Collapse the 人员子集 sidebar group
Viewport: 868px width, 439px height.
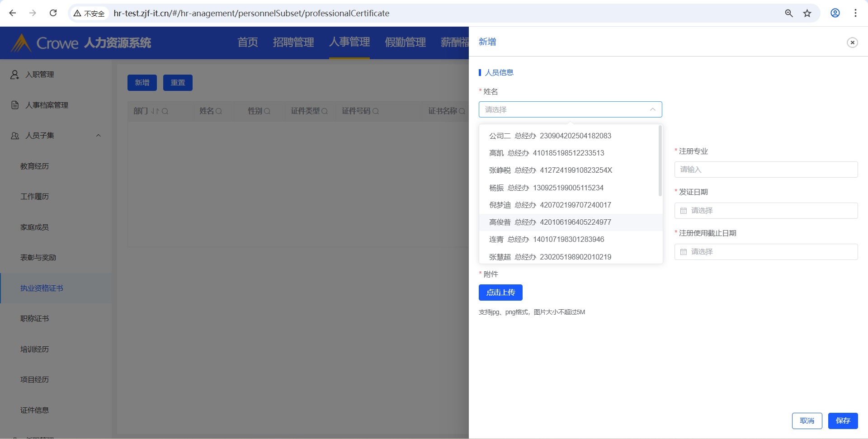pos(98,136)
